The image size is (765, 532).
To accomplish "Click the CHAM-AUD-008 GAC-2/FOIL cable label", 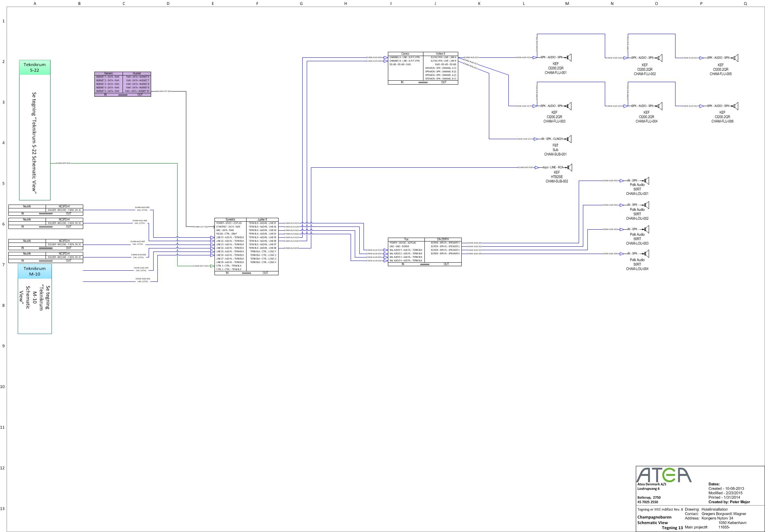I will pos(139,256).
